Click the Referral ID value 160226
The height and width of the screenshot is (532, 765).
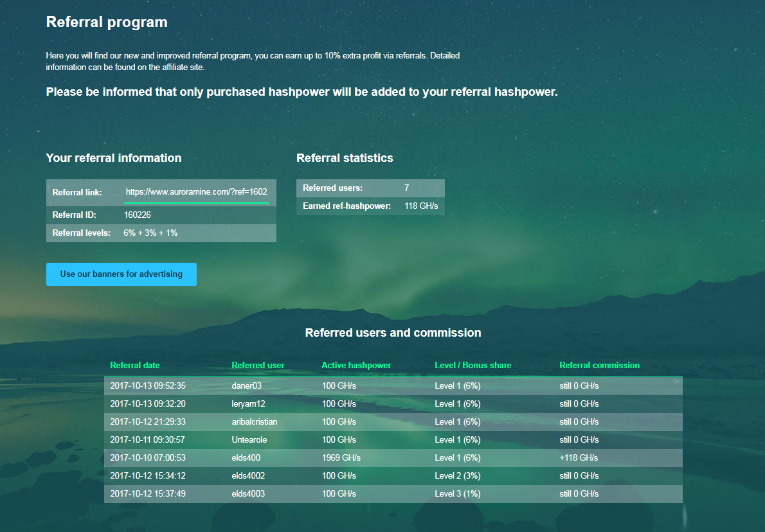[138, 215]
